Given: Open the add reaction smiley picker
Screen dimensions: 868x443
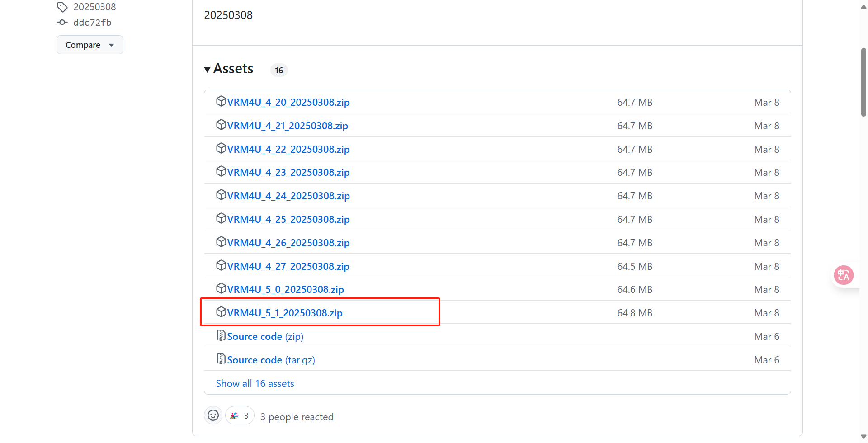Looking at the screenshot, I should pos(213,415).
